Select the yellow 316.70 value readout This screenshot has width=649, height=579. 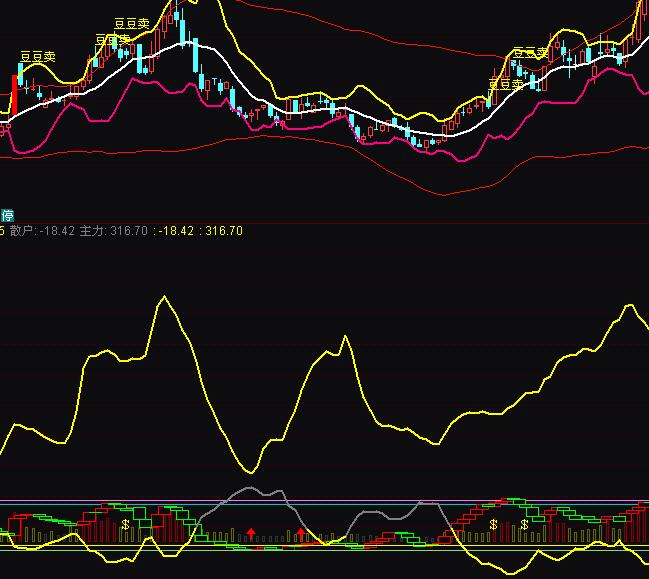(222, 231)
